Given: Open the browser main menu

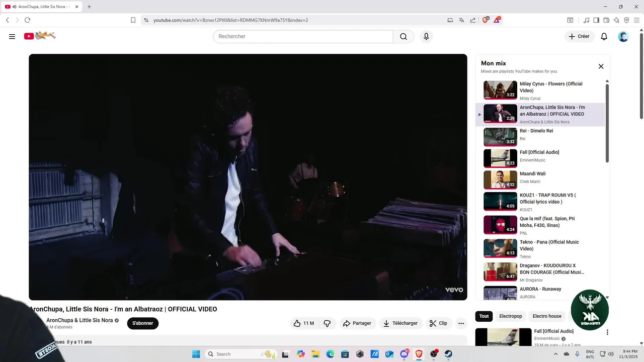Looking at the screenshot, I should (x=636, y=20).
